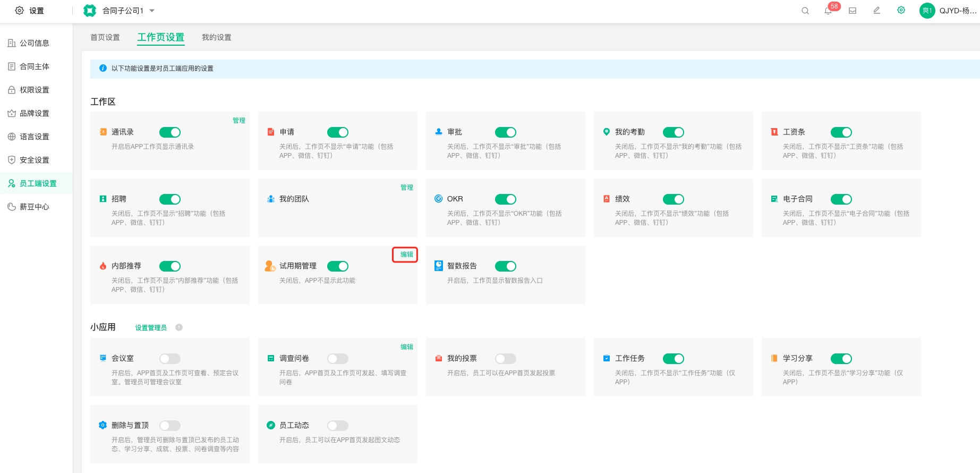Switch to the 首页设置 tab

[x=105, y=37]
